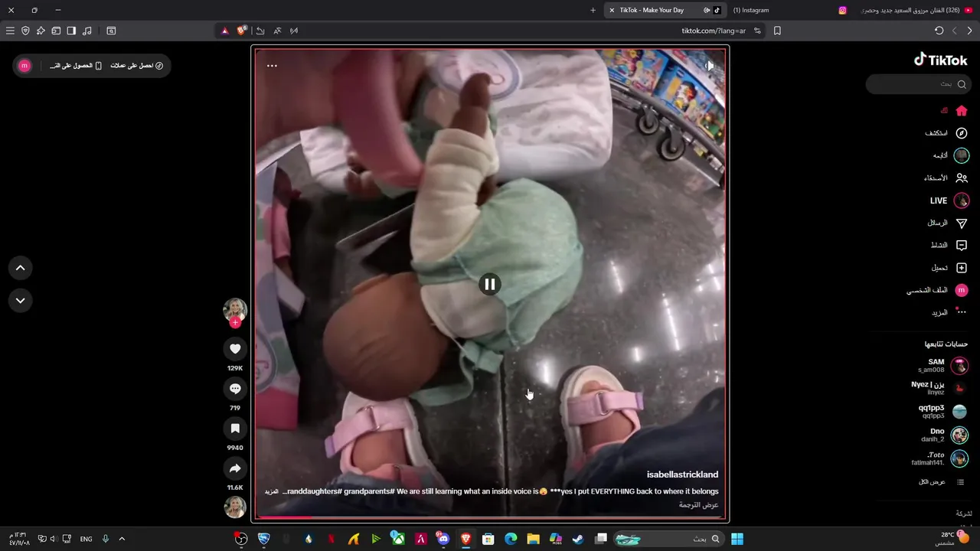The height and width of the screenshot is (551, 980).
Task: Select the TikTok - Make Your Day tab
Action: (664, 10)
